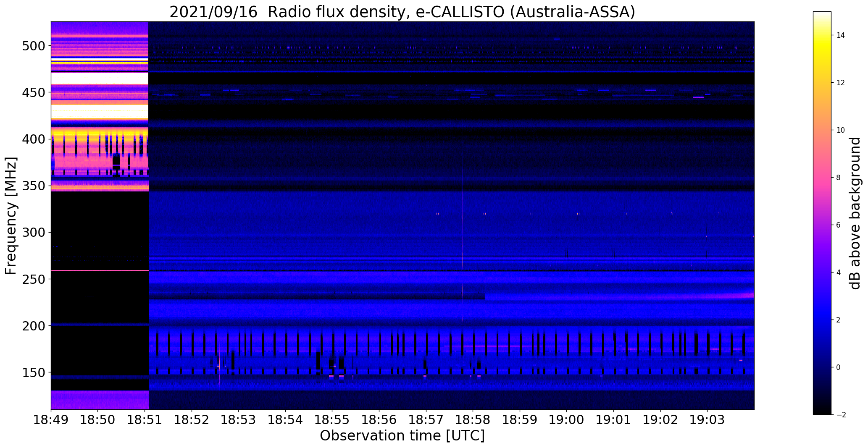This screenshot has width=868, height=448.
Task: Click the colorbar tick label 6
Action: tap(839, 225)
